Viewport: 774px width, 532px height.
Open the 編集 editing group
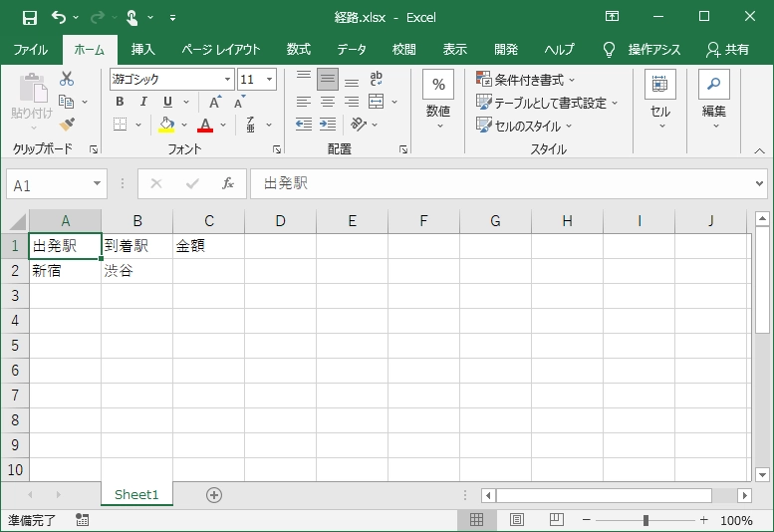click(714, 102)
